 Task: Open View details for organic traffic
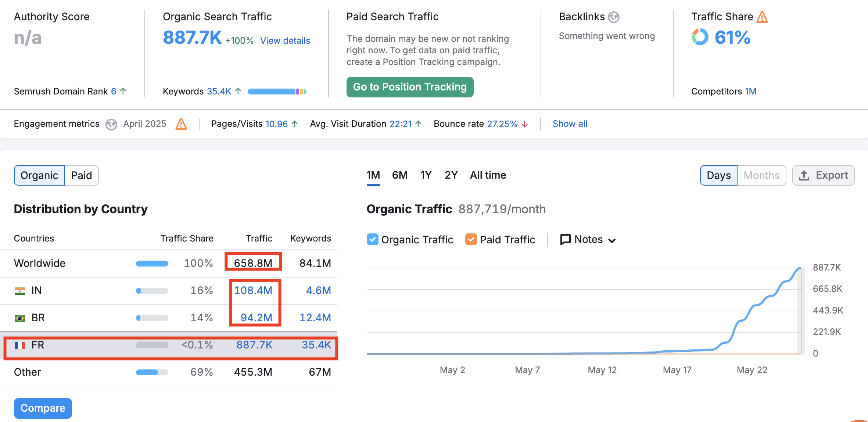pos(285,41)
